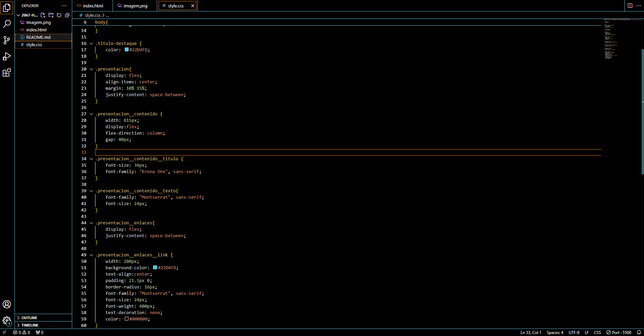
Task: Create a new folder in Explorer
Action: pyautogui.click(x=51, y=15)
